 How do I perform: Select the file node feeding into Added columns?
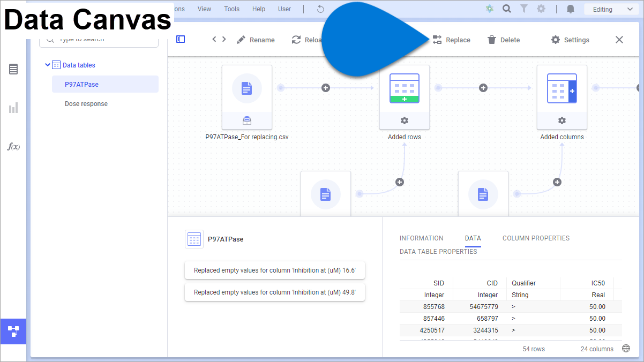483,194
